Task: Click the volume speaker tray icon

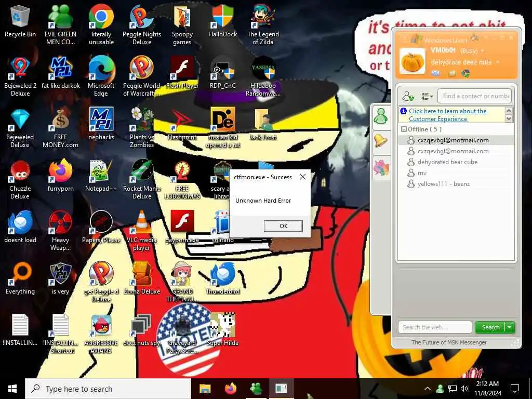Action: pos(464,389)
